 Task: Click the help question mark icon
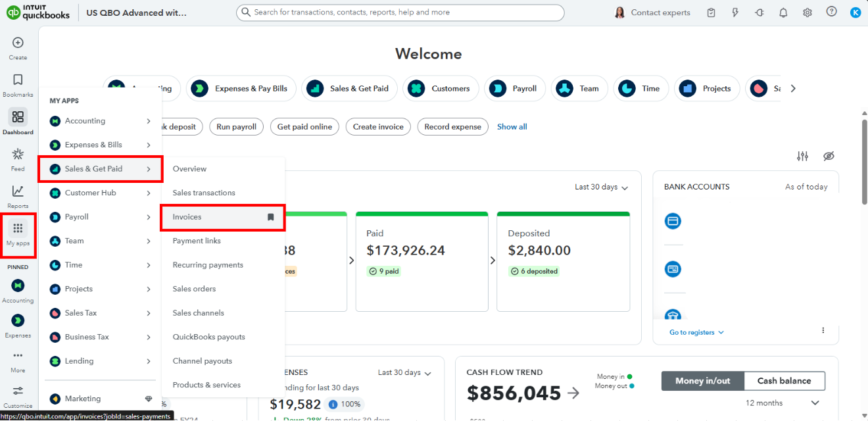coord(831,12)
